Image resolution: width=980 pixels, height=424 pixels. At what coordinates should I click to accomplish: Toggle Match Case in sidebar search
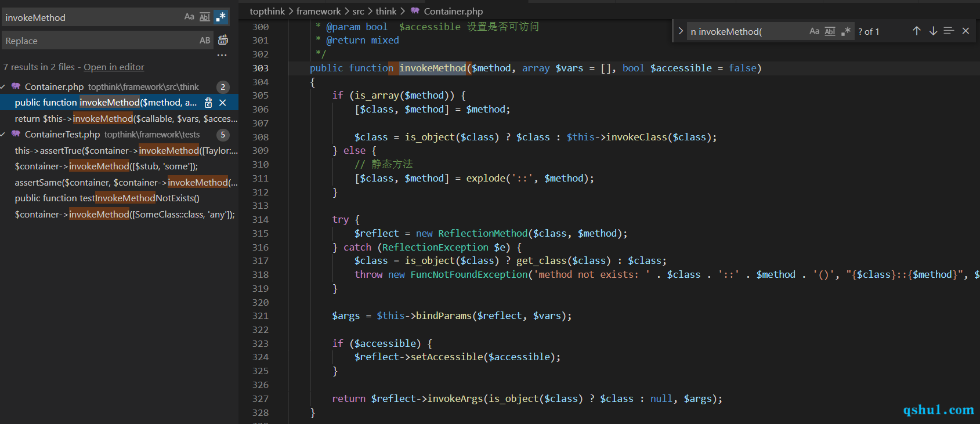pos(189,17)
